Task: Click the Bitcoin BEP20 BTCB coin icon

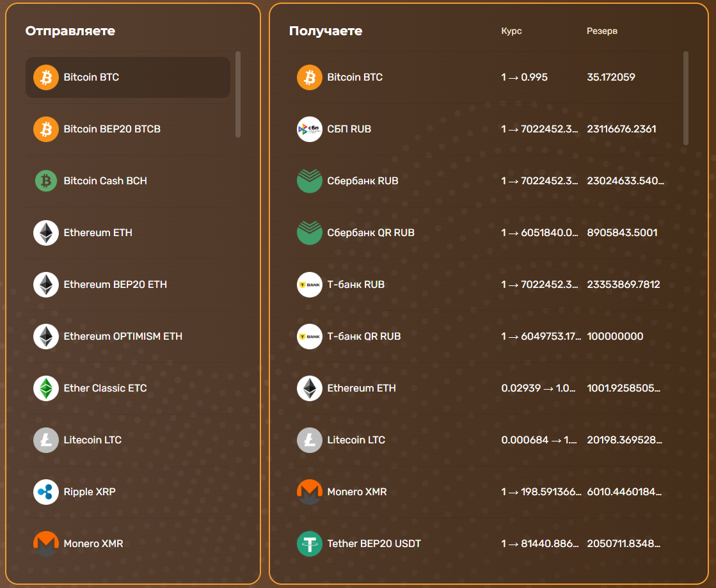Action: pos(46,129)
